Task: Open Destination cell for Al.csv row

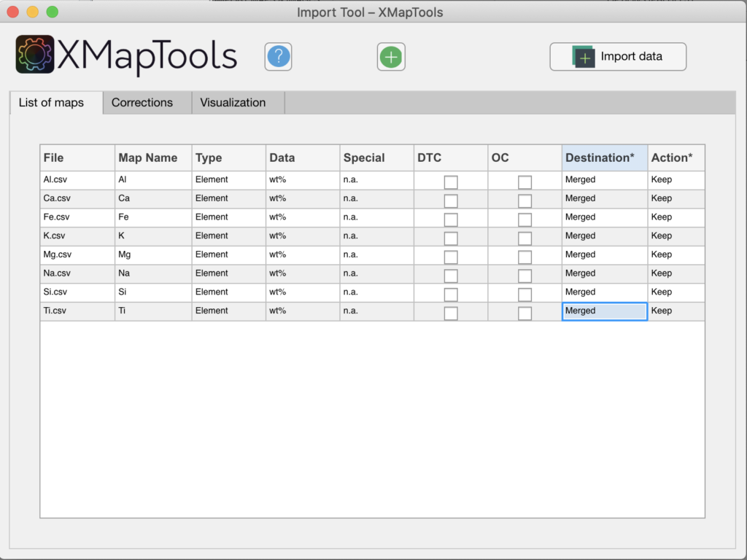Action: pos(605,180)
